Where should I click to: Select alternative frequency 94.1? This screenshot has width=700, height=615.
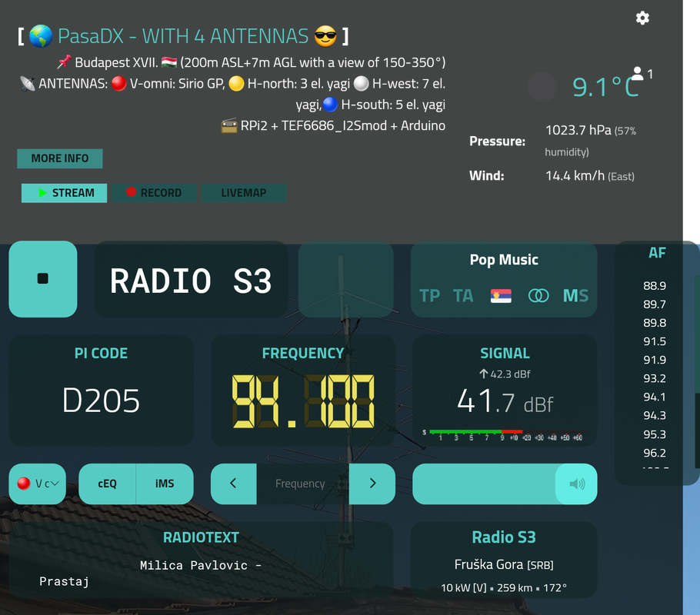tap(655, 397)
